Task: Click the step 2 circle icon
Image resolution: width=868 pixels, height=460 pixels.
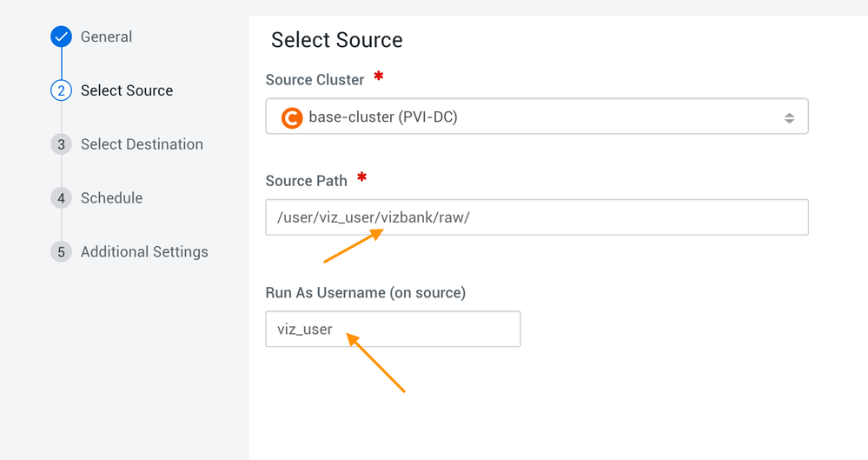Action: click(x=61, y=90)
